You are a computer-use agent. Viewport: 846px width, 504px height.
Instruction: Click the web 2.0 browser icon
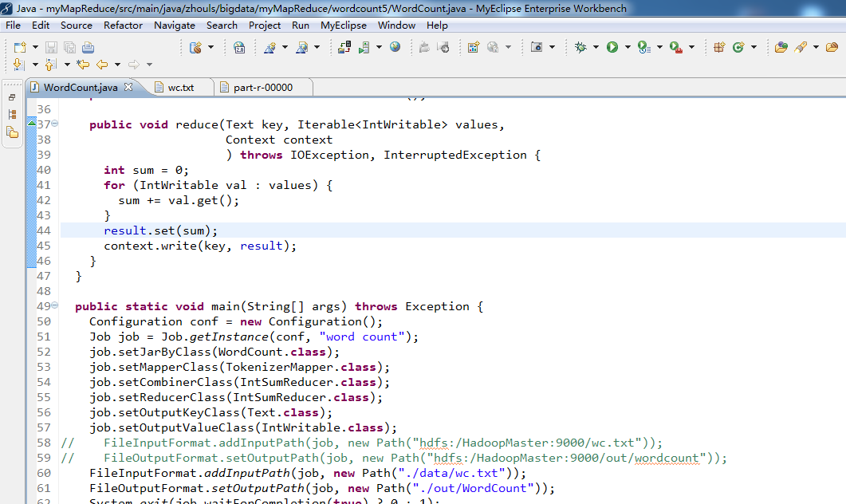tap(239, 48)
